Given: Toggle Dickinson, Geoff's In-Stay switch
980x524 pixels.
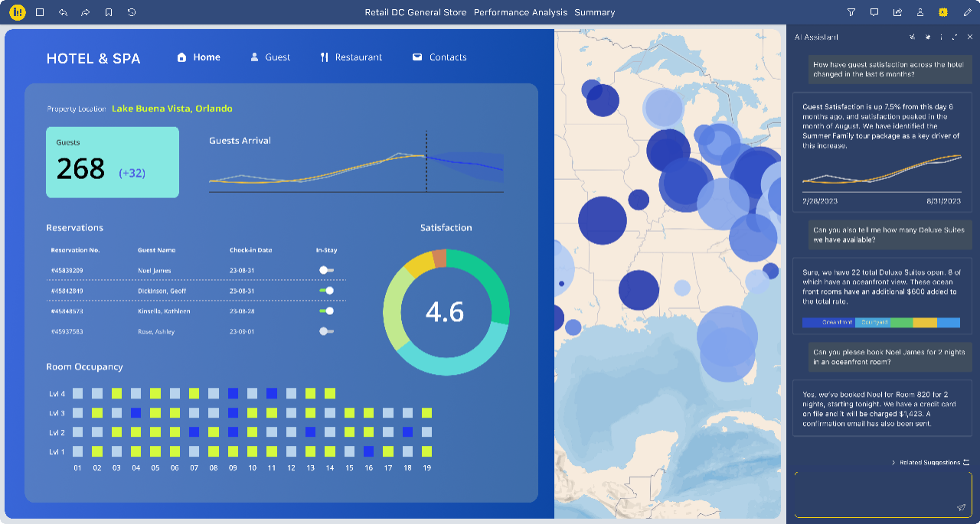Looking at the screenshot, I should point(328,291).
